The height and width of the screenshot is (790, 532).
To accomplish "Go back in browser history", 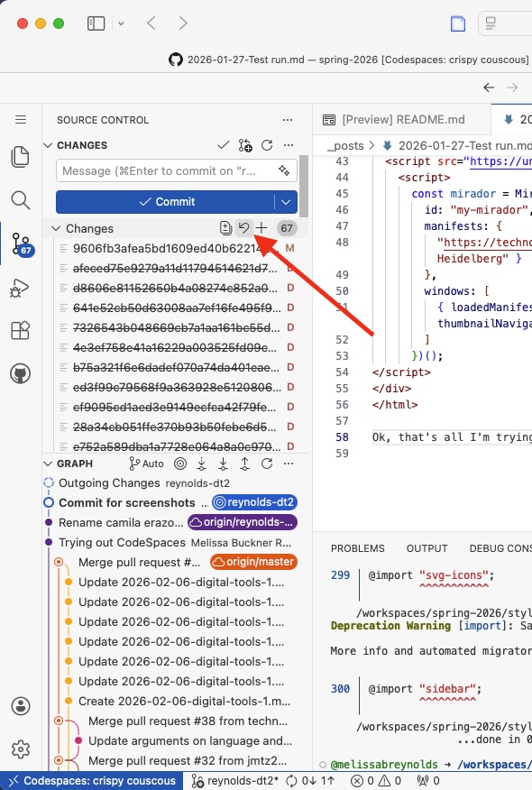I will pyautogui.click(x=151, y=23).
